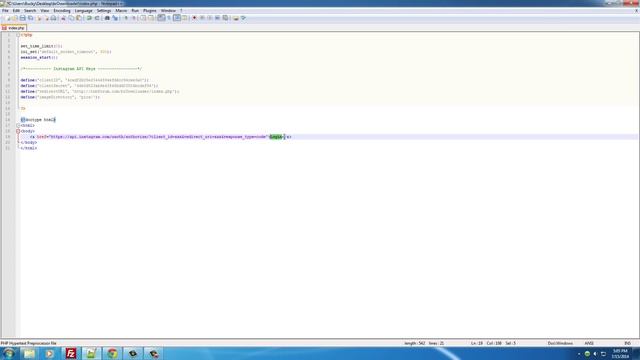Zoom out using the toolbar icon
The width and height of the screenshot is (640, 360).
133,18
